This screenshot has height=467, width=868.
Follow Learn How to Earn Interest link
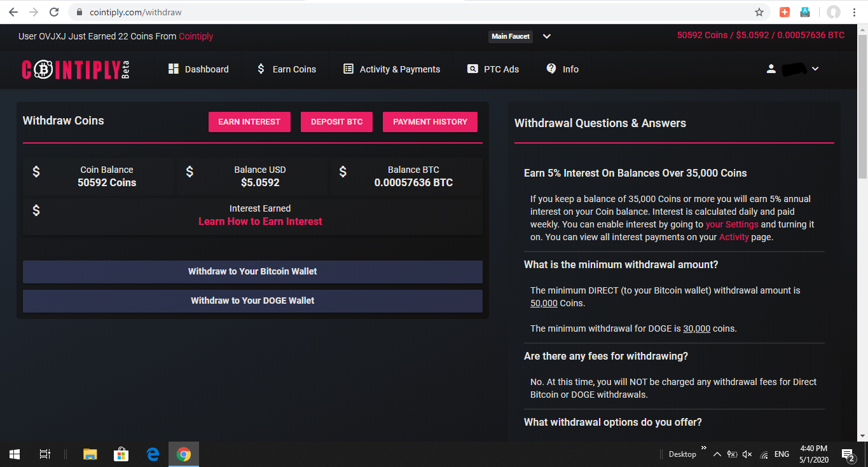coord(260,221)
